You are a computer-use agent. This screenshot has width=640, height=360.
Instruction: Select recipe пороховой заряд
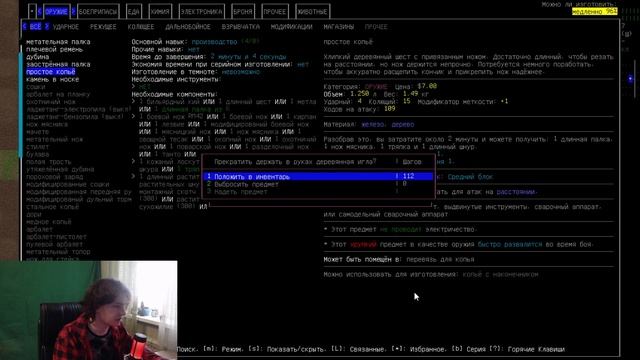[54, 177]
